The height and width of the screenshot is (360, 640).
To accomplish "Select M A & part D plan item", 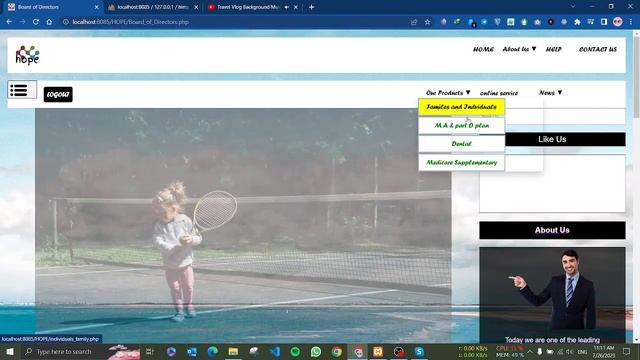I will pos(461,125).
